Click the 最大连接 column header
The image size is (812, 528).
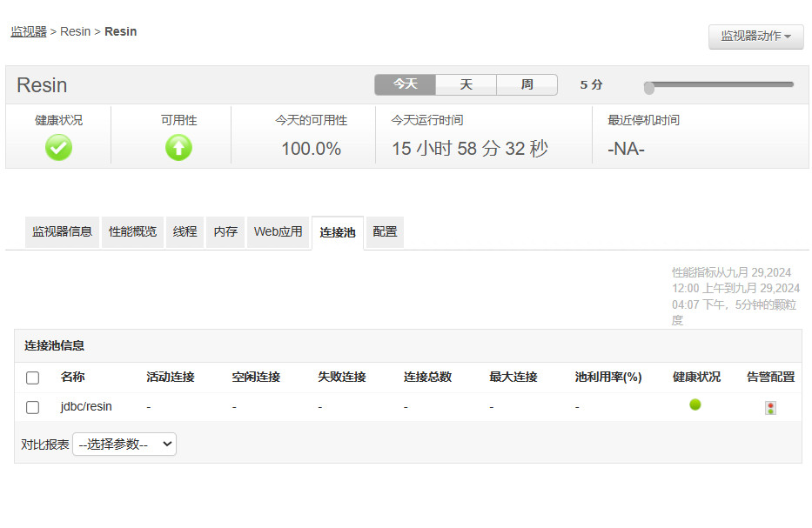(x=513, y=377)
